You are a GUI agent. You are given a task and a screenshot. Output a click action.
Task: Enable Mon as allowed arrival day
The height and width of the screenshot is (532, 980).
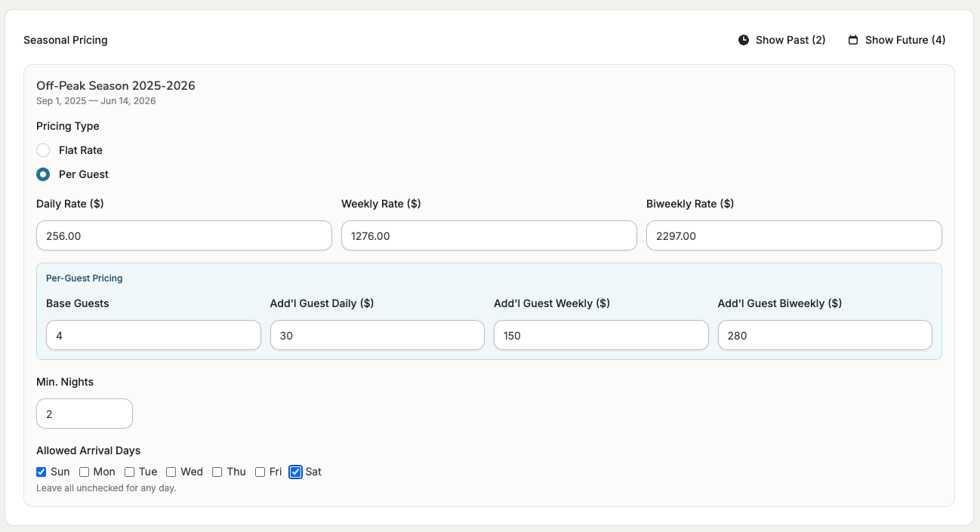(85, 472)
